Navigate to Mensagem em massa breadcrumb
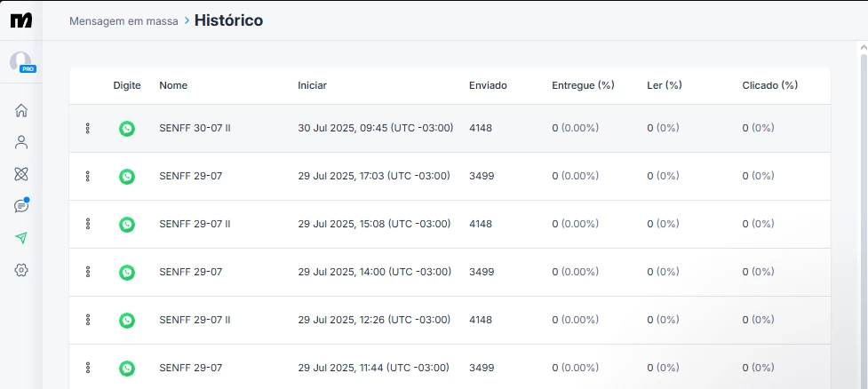 tap(123, 20)
